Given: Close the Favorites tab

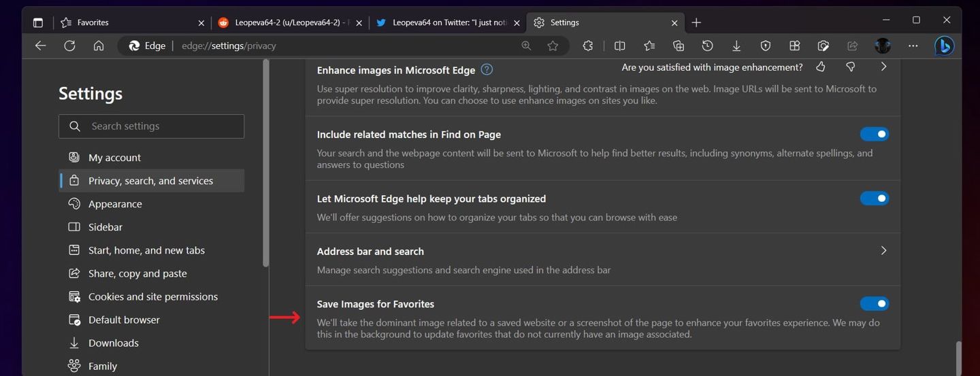Looking at the screenshot, I should tap(201, 22).
